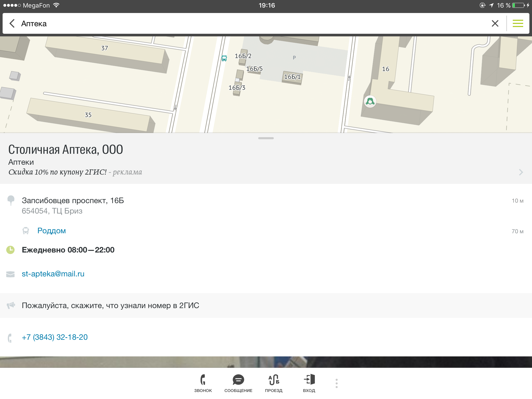Image resolution: width=532 pixels, height=399 pixels.
Task: Select building 16Б/5 on the map
Action: (254, 69)
